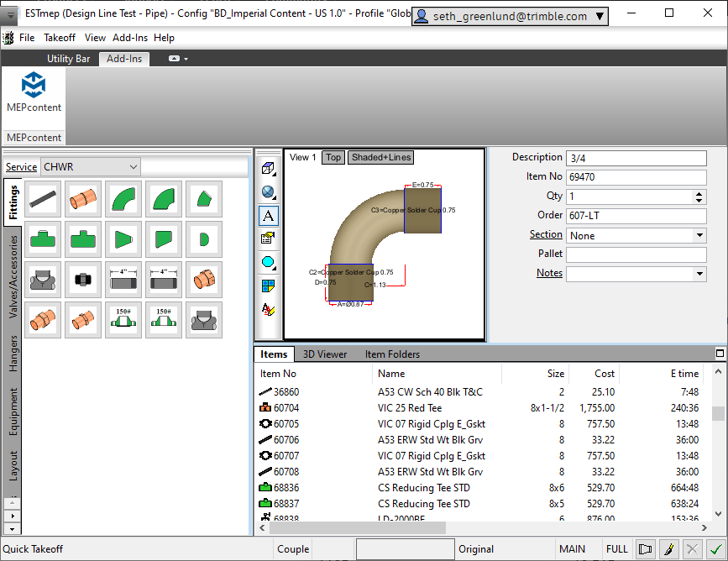Open the MEPcontent add-in
The height and width of the screenshot is (561, 728).
(34, 92)
